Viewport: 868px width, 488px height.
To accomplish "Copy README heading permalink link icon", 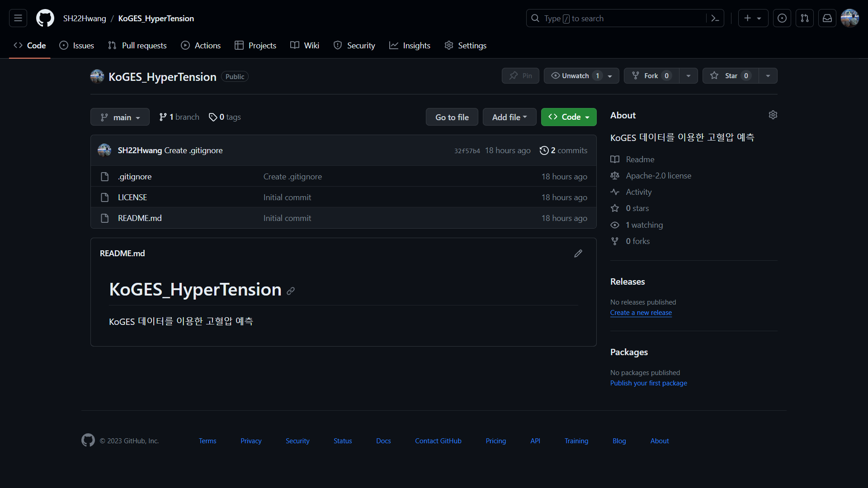I will pos(291,291).
